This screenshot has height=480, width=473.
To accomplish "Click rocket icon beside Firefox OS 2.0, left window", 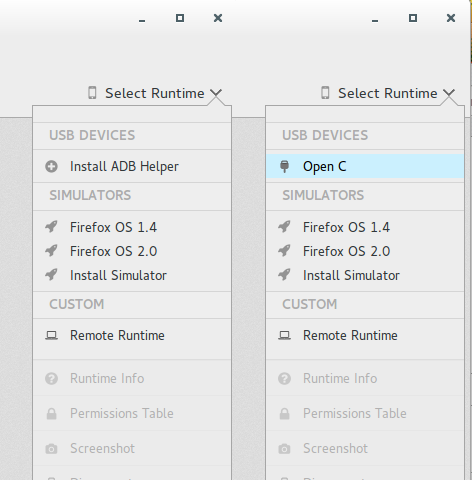I will [x=51, y=251].
